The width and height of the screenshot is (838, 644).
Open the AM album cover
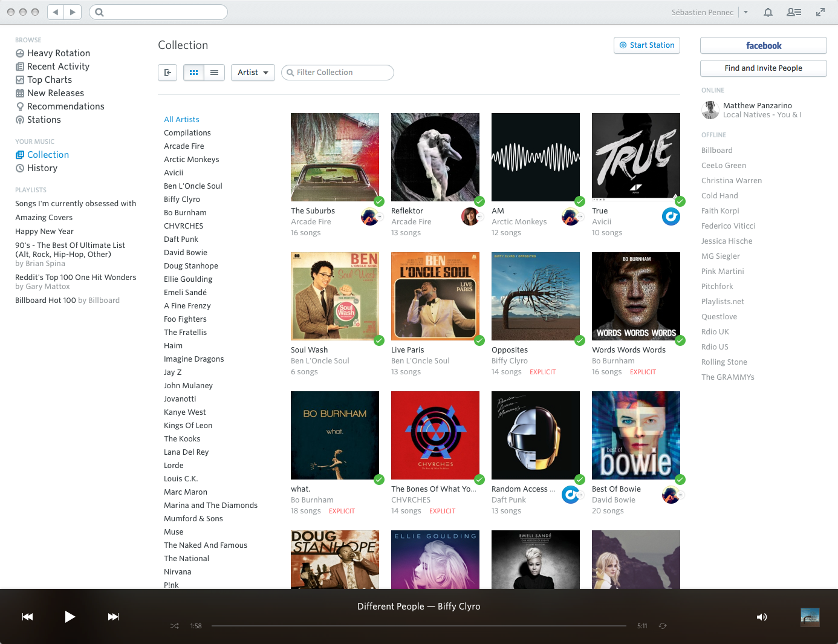[536, 157]
